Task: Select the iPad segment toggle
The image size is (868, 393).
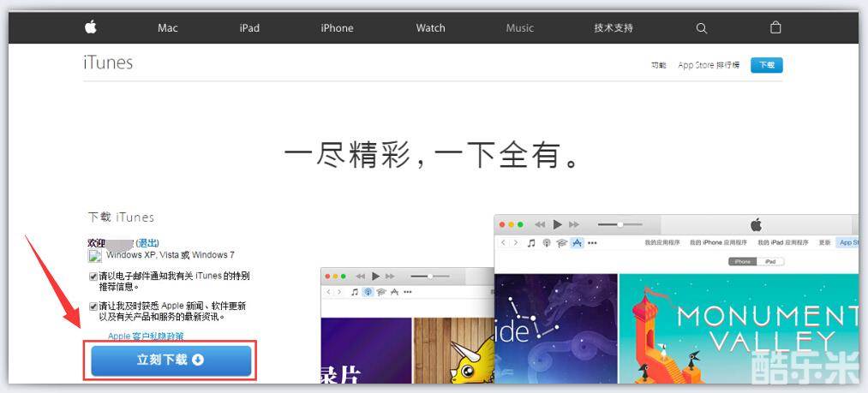Action: click(x=769, y=261)
